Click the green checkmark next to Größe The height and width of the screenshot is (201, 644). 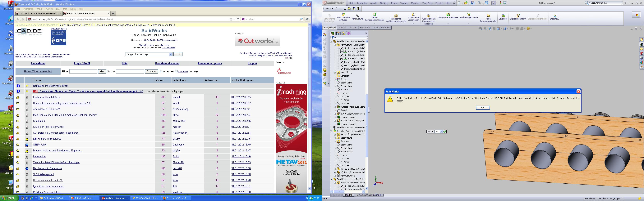pyautogui.click(x=444, y=132)
